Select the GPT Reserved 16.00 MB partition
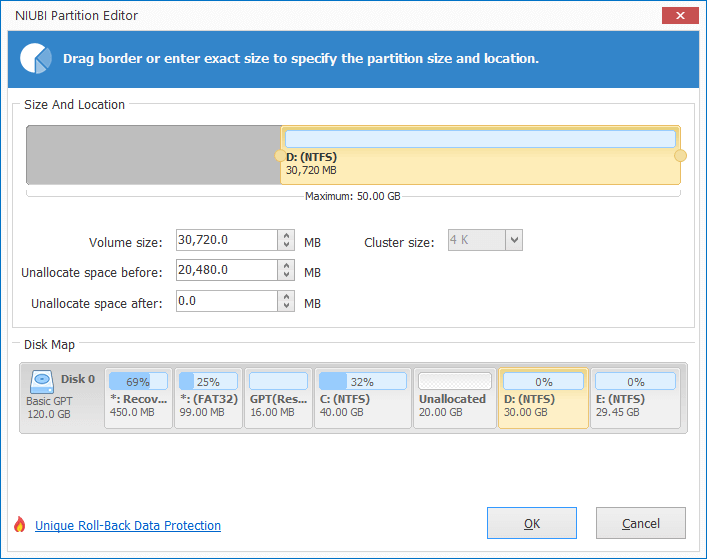Screen dimensions: 707x559 tap(278, 398)
